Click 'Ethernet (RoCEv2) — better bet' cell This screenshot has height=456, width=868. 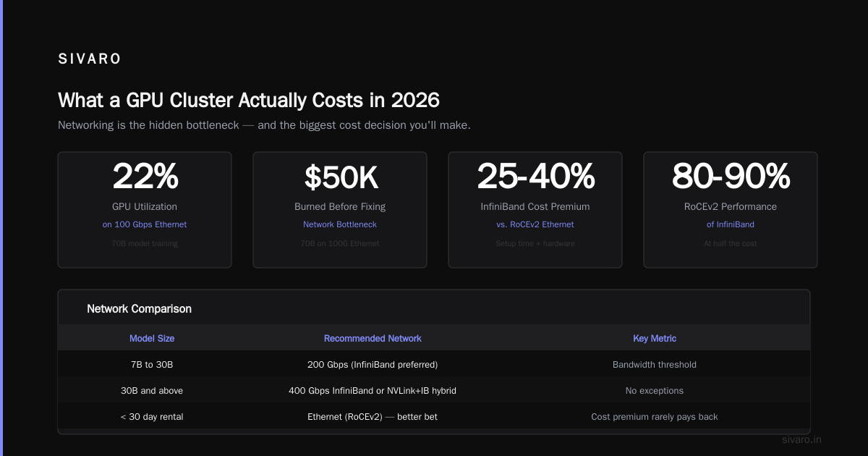(373, 416)
